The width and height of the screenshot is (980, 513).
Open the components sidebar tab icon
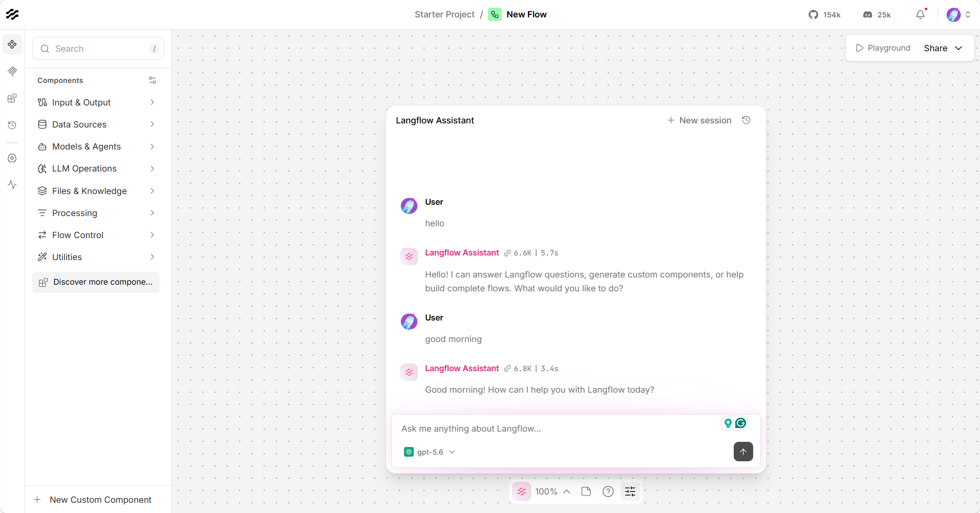tap(12, 45)
